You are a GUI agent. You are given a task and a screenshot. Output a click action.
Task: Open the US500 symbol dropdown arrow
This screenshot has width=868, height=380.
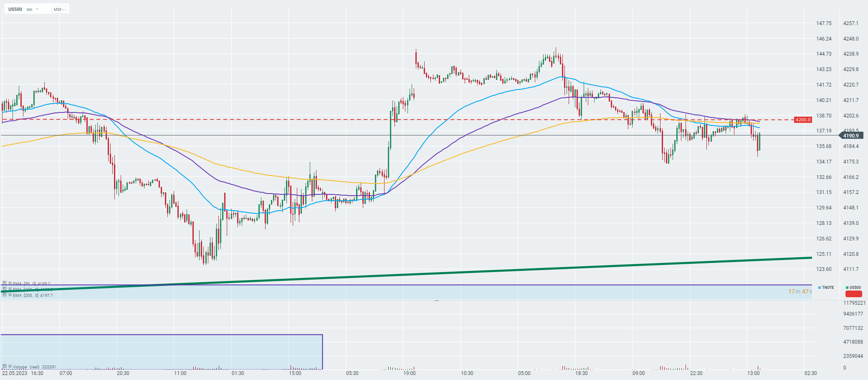click(37, 9)
